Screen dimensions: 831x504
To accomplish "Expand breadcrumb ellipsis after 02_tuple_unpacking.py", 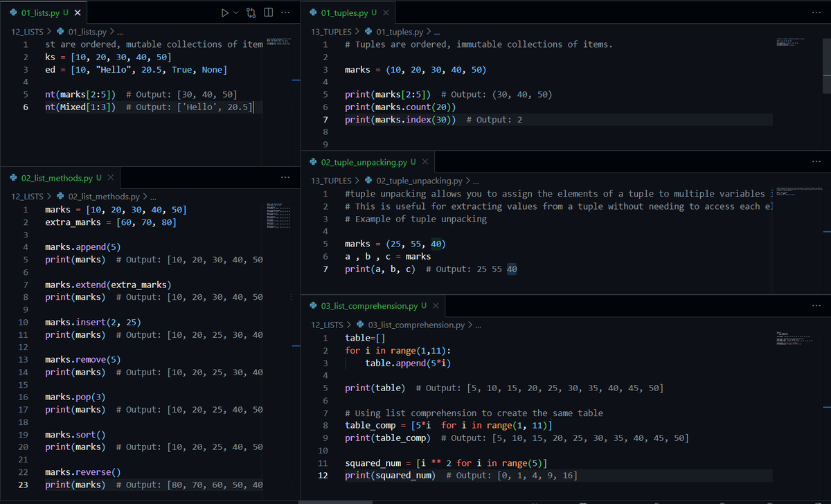I will (x=476, y=181).
